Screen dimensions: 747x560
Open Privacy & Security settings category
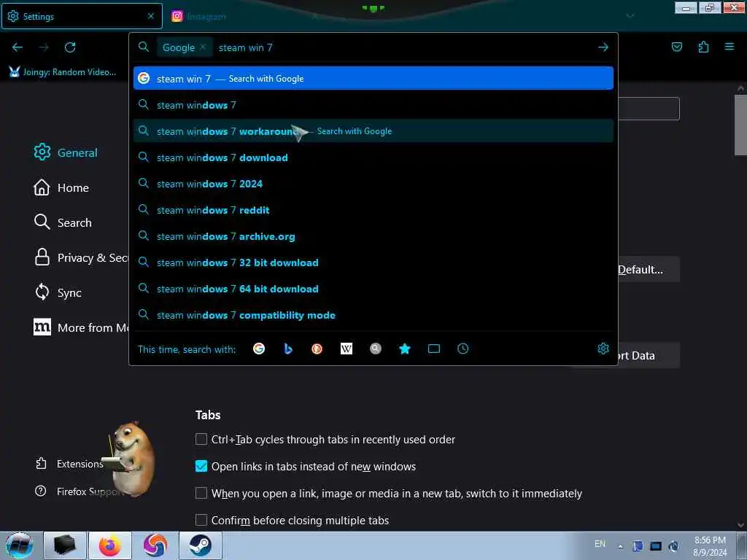click(80, 257)
